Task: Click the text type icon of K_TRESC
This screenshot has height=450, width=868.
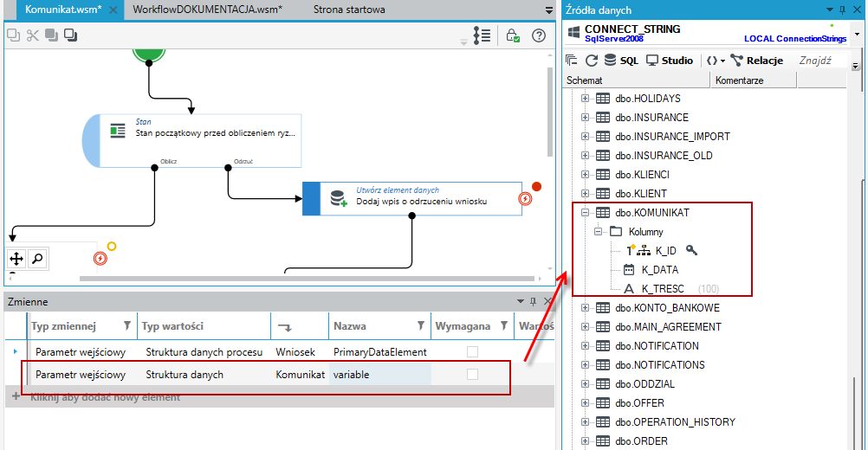Action: pos(629,288)
